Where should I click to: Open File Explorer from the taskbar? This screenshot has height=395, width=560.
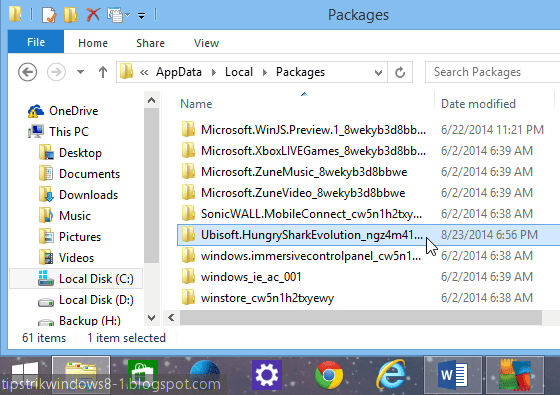(x=81, y=375)
